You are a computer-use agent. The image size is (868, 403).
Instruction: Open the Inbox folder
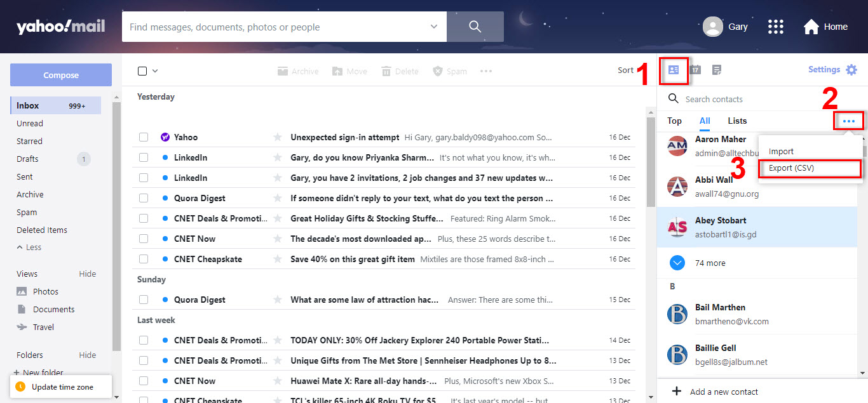56,105
